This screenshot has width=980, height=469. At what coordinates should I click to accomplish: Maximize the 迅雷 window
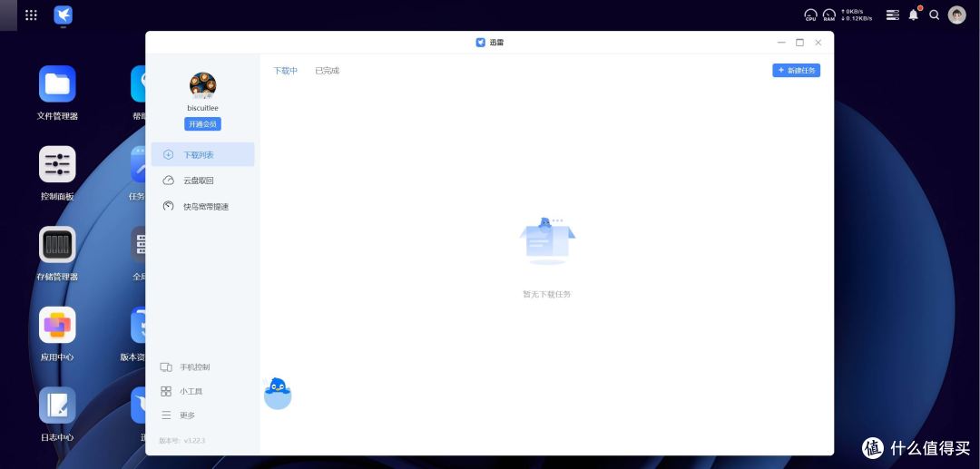click(799, 43)
